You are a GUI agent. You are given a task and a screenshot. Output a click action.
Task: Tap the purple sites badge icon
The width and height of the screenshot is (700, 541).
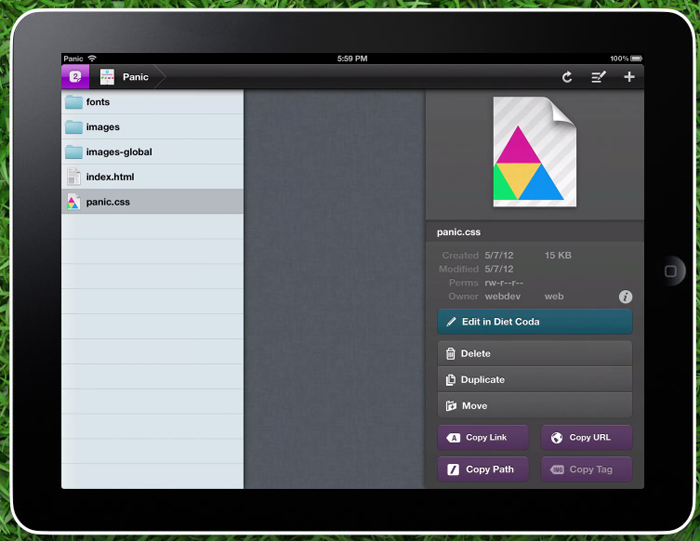click(x=75, y=77)
